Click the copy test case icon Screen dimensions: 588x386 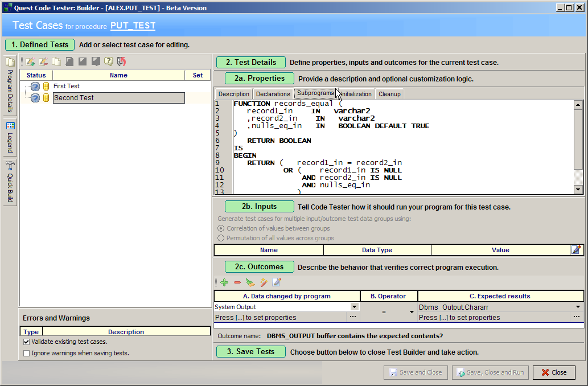click(x=56, y=61)
